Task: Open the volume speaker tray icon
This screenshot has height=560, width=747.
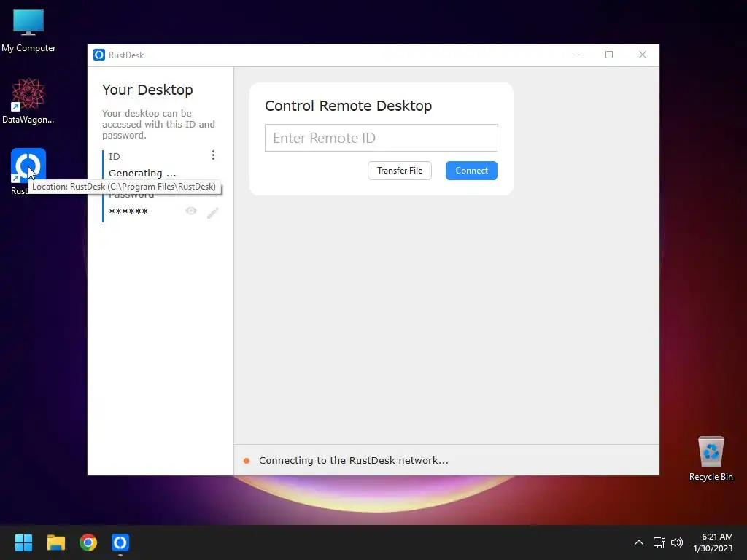Action: tap(676, 542)
